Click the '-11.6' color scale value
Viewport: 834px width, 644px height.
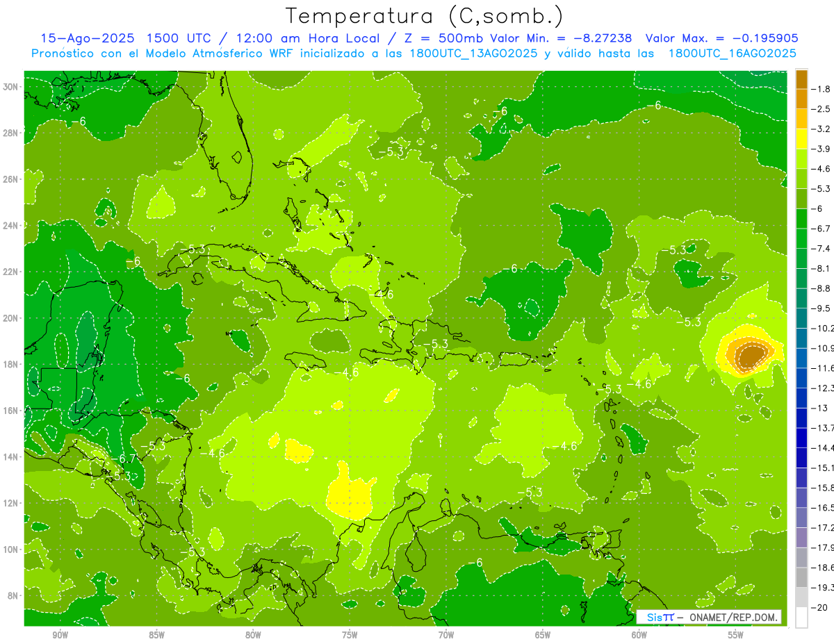point(823,368)
